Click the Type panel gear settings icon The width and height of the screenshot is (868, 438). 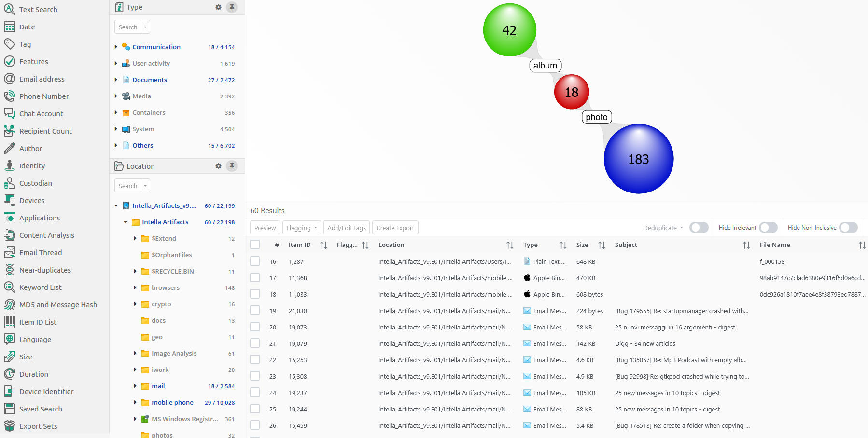218,7
